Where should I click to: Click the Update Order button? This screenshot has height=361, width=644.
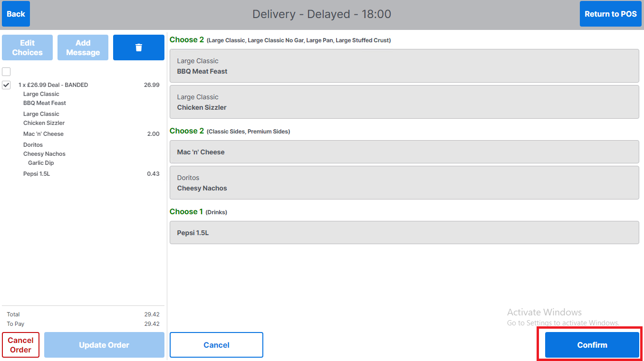pos(104,345)
